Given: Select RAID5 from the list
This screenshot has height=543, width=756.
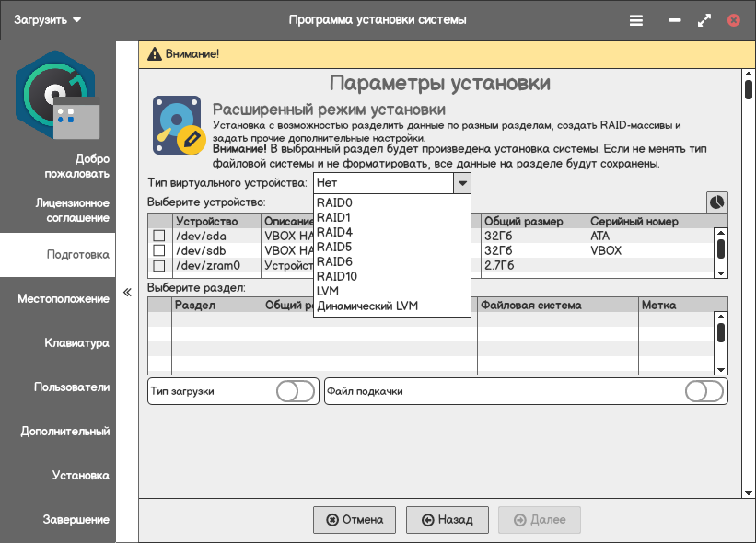Looking at the screenshot, I should point(392,248).
